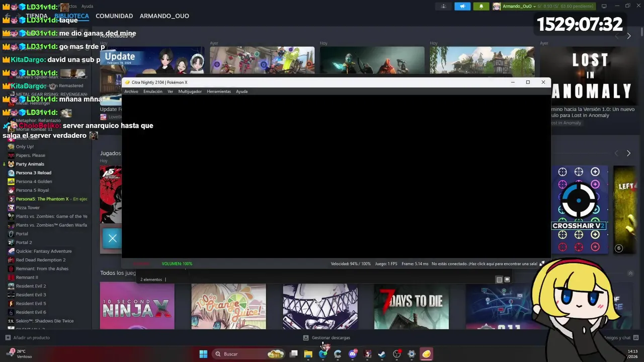Viewport: 644px width, 362px height.
Task: Open Task View on the taskbar
Action: pyautogui.click(x=294, y=354)
